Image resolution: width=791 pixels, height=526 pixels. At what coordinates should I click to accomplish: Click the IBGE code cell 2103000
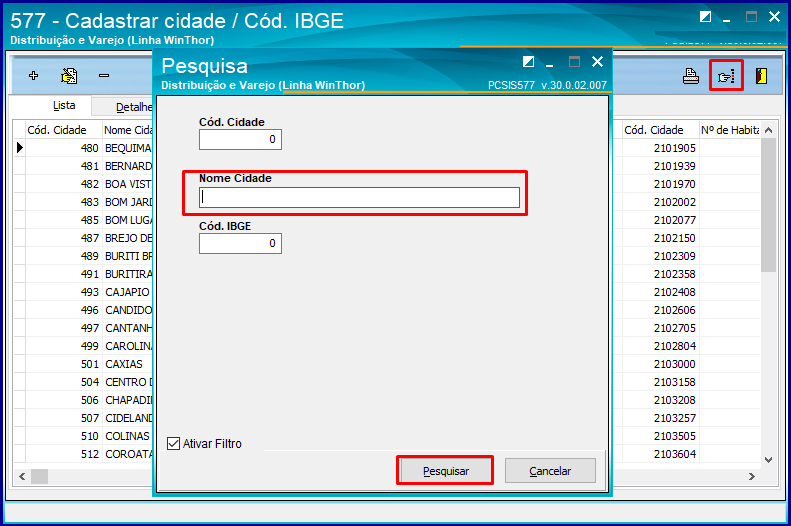point(660,364)
